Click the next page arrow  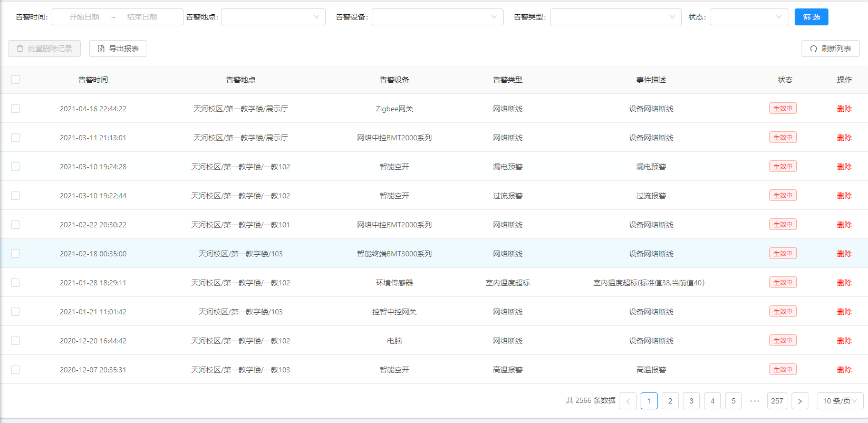pyautogui.click(x=800, y=401)
